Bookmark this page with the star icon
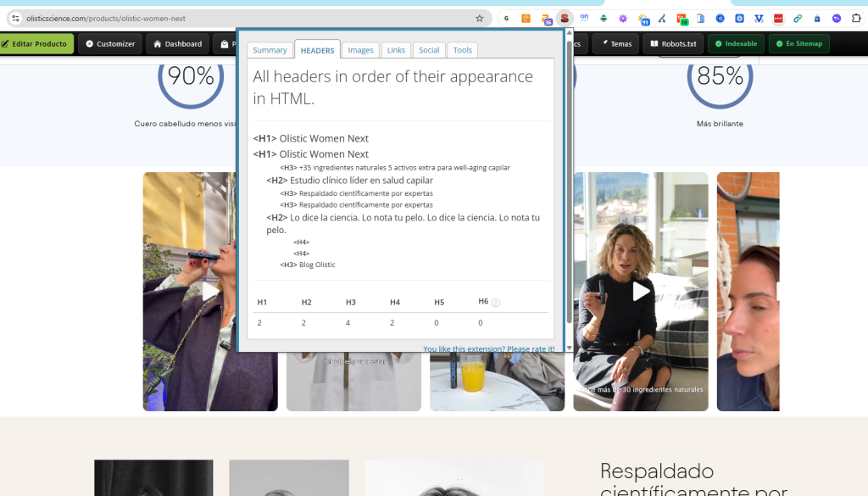Screen dimensions: 868x496 pyautogui.click(x=479, y=18)
